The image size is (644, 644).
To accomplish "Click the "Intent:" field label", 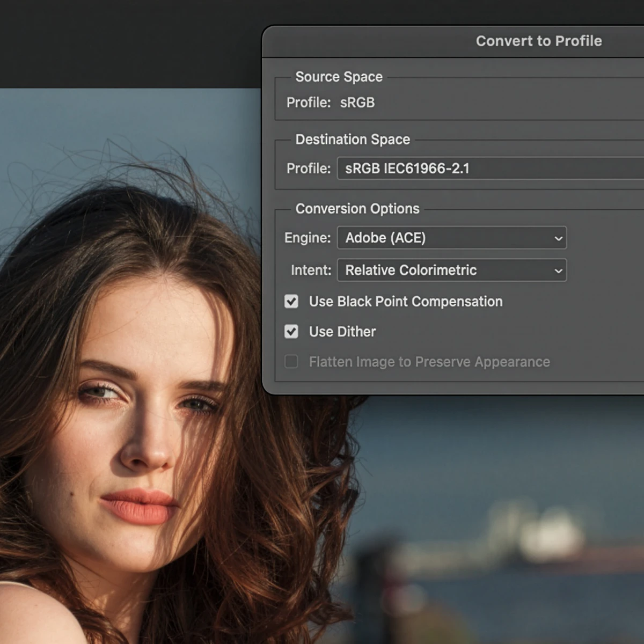I will coord(311,270).
